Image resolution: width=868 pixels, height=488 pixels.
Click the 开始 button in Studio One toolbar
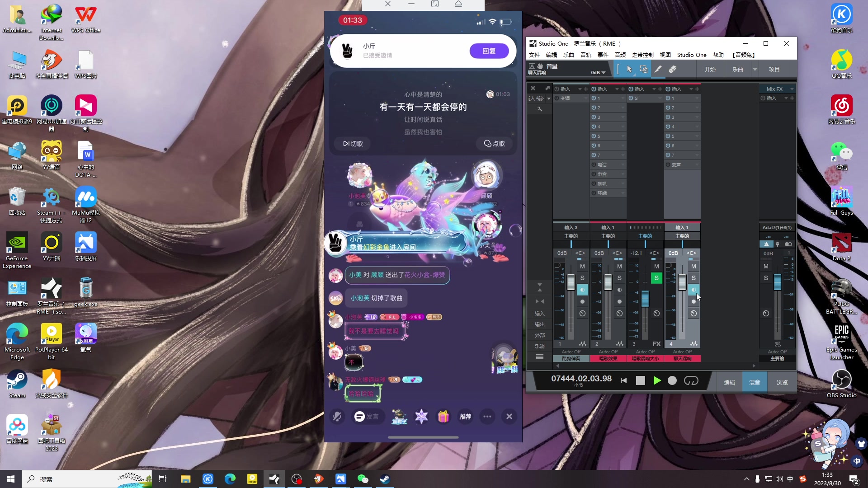click(x=710, y=69)
